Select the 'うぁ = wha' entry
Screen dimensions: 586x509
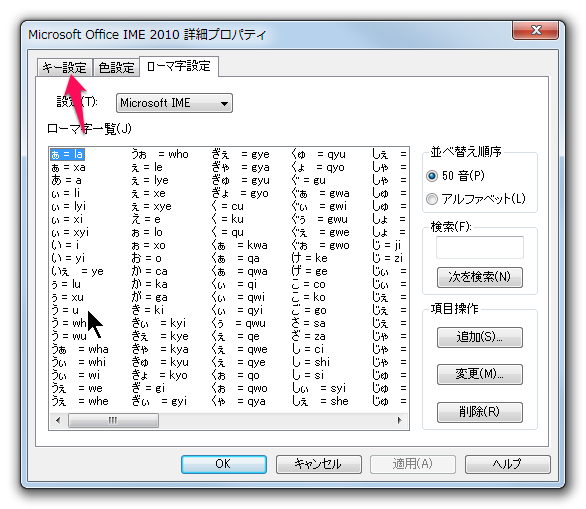(x=80, y=349)
